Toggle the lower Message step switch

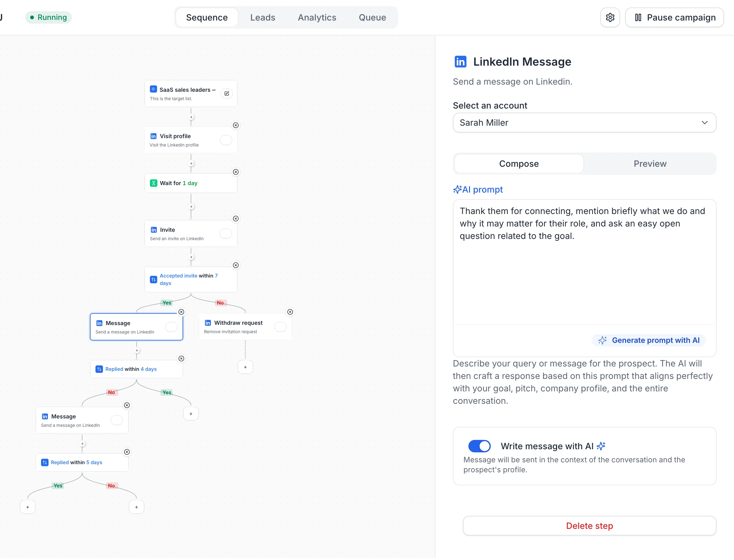117,420
